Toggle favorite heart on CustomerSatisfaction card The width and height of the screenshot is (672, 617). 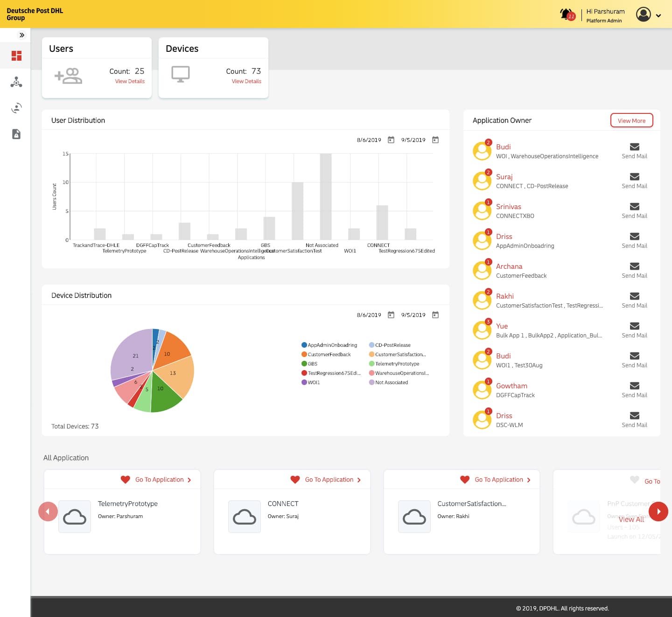coord(465,479)
